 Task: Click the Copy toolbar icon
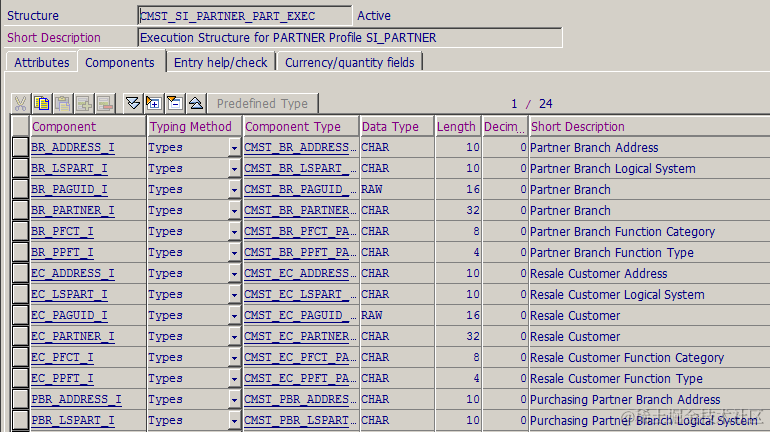point(42,104)
